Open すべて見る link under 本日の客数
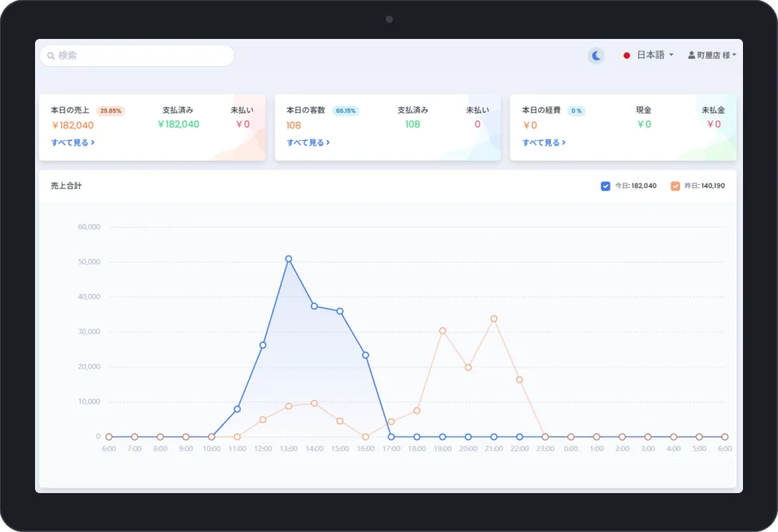Image resolution: width=778 pixels, height=532 pixels. tap(308, 142)
